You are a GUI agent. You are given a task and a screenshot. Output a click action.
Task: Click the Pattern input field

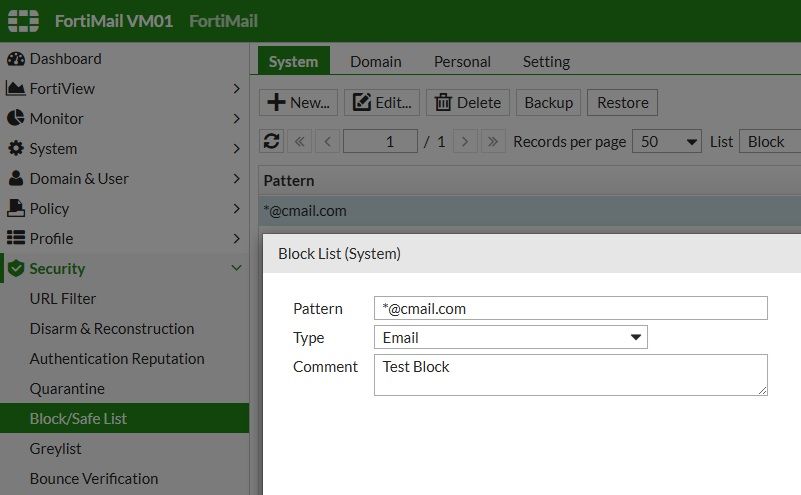(570, 308)
